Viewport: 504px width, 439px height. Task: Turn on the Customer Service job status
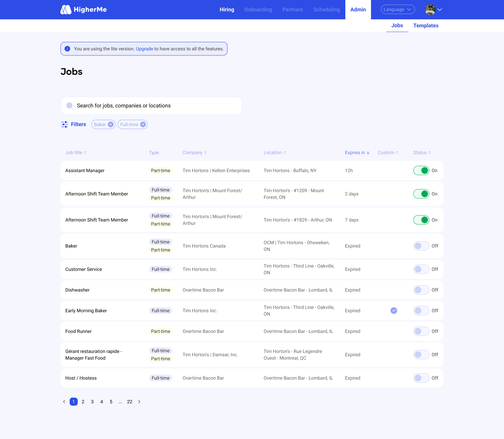421,269
